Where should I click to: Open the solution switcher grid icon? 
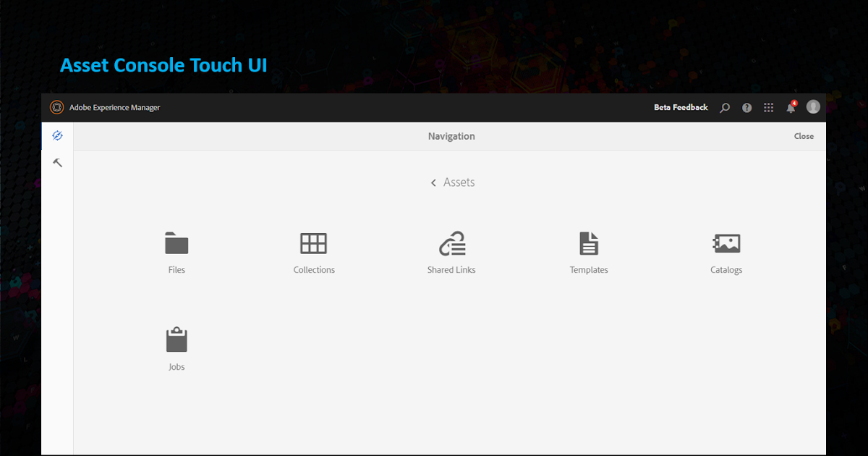(x=768, y=107)
